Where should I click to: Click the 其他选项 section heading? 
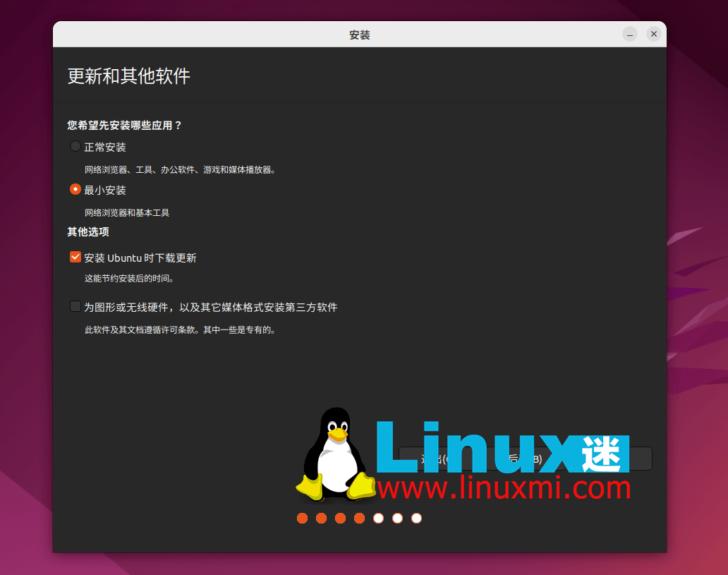(x=88, y=232)
